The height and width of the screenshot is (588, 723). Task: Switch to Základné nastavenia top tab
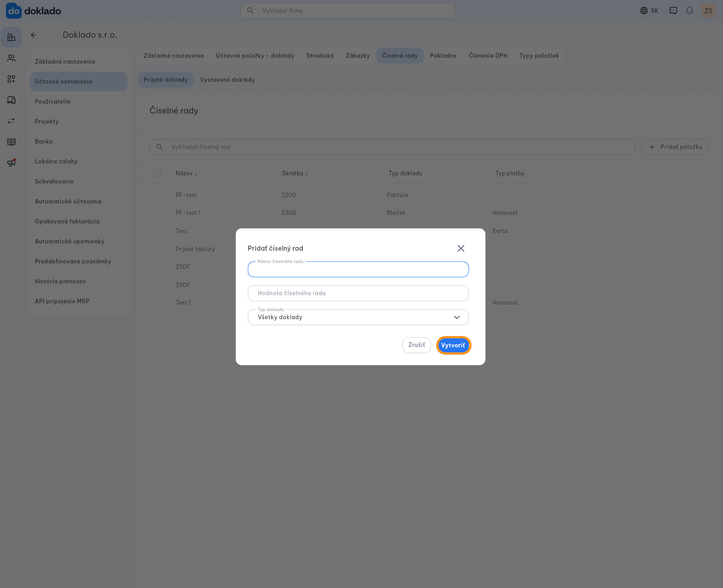click(x=174, y=56)
